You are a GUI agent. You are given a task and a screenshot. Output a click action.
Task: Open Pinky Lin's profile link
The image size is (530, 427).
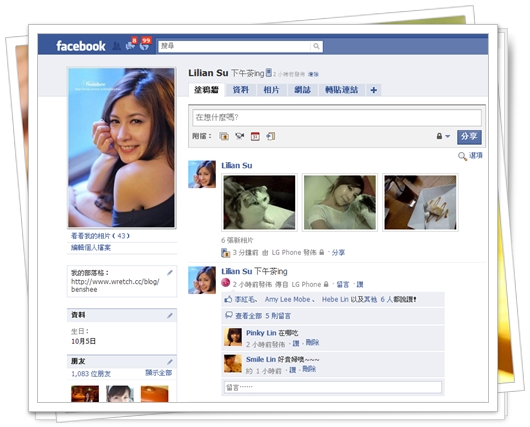click(261, 333)
